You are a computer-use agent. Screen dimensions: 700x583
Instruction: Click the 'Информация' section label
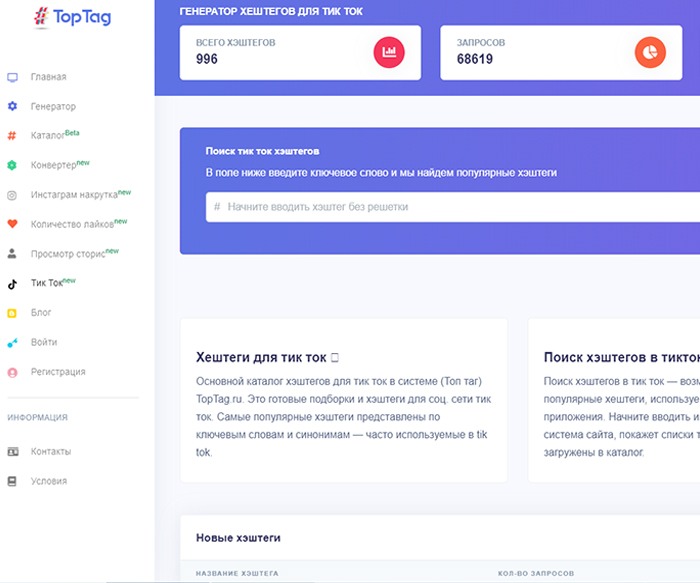click(x=38, y=417)
